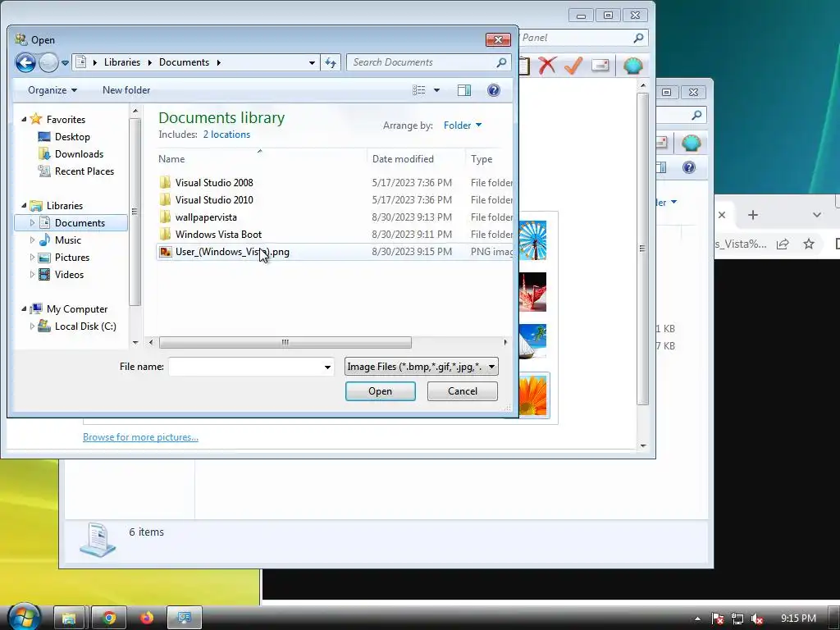Screen dimensions: 840x630
Task: Expand the Documents library node
Action: tap(32, 222)
